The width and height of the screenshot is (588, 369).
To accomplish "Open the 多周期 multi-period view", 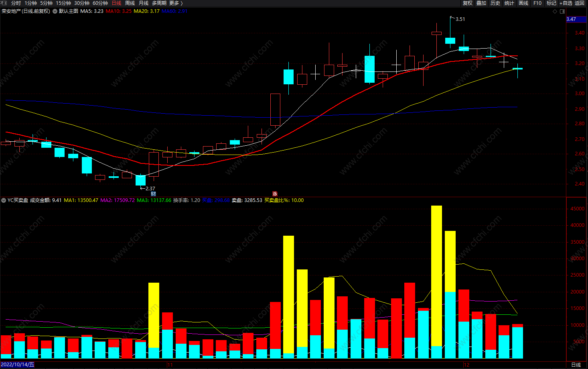I will coord(159,3).
